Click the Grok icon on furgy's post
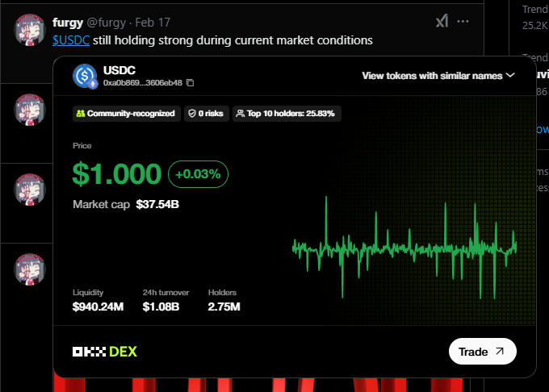 tap(442, 21)
